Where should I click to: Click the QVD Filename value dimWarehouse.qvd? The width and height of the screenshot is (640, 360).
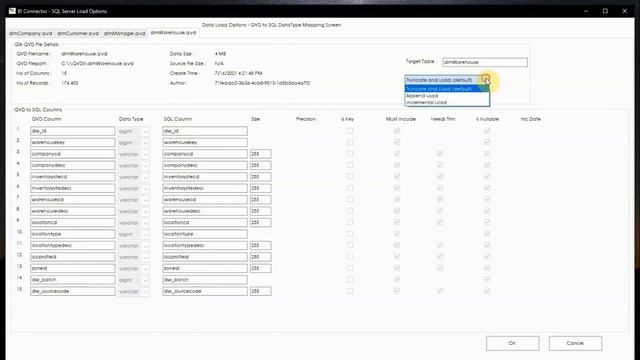tap(84, 54)
